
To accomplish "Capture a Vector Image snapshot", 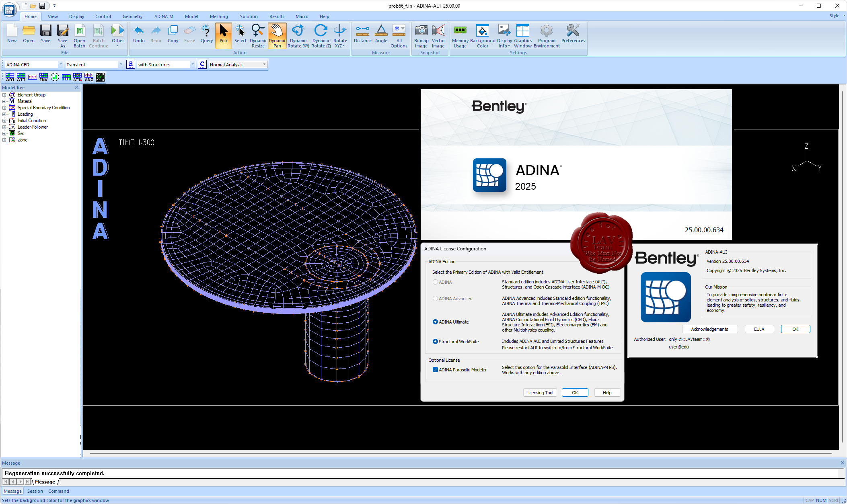I will 438,36.
